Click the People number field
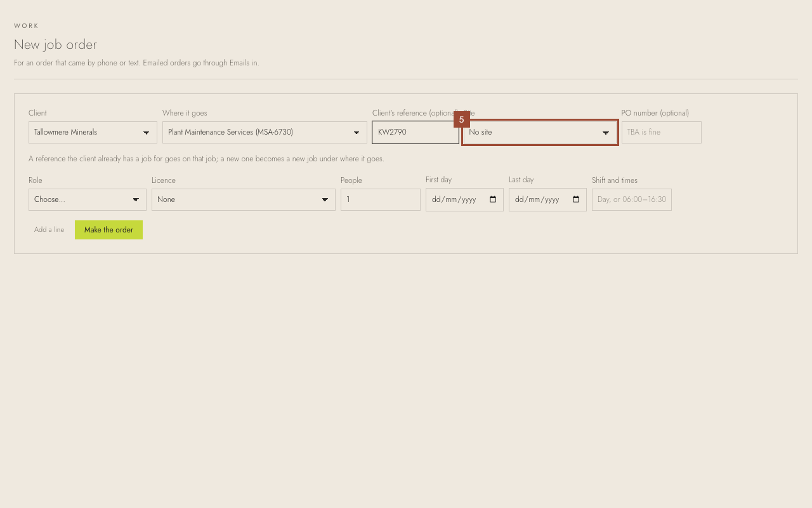Image resolution: width=812 pixels, height=508 pixels. (x=381, y=199)
